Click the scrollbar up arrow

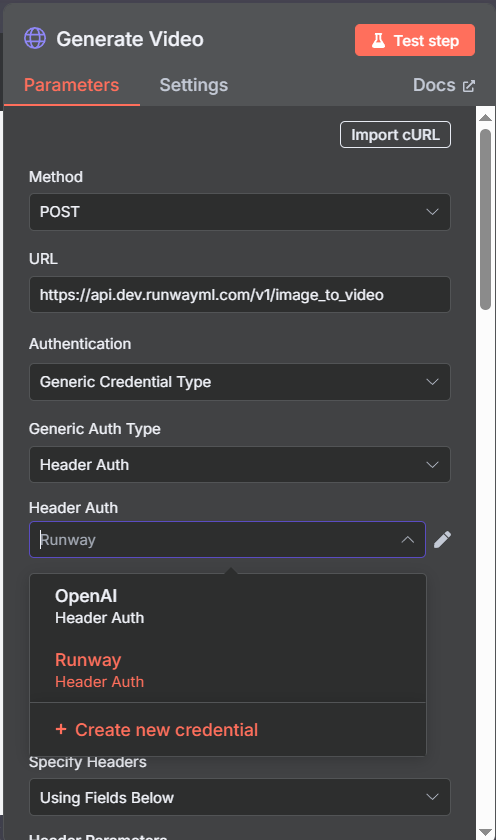[x=485, y=117]
